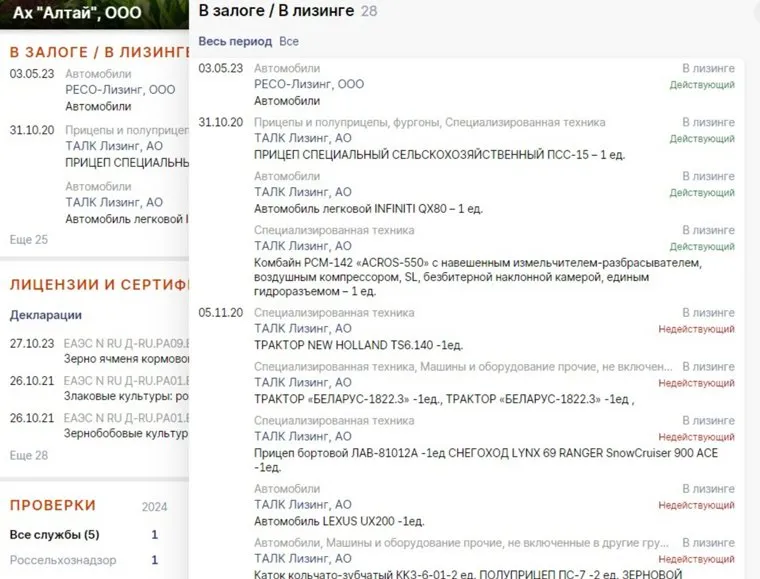
Task: Select the "Все" period filter
Action: pos(289,42)
